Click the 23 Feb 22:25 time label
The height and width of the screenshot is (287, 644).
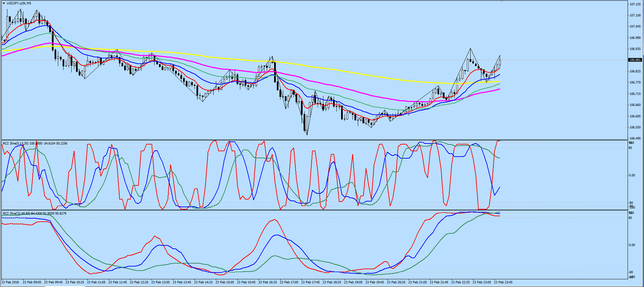pyautogui.click(x=460, y=282)
